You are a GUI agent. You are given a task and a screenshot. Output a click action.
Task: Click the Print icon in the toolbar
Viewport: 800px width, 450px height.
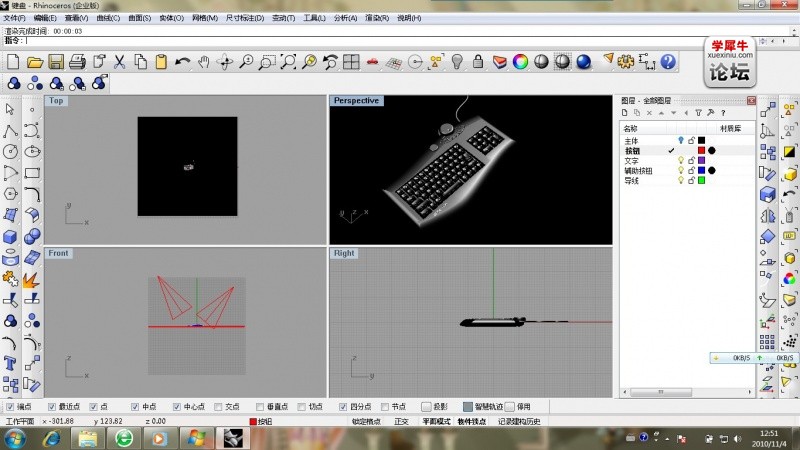coord(77,62)
